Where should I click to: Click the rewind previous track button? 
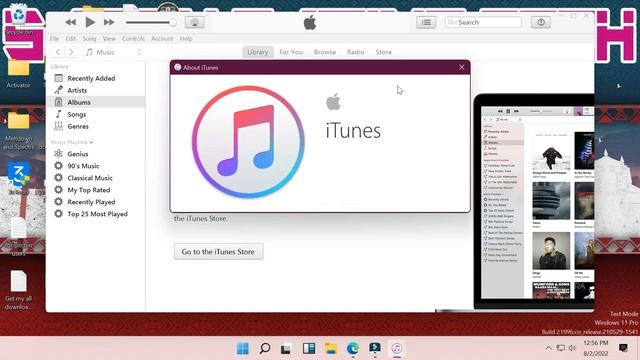pyautogui.click(x=70, y=22)
